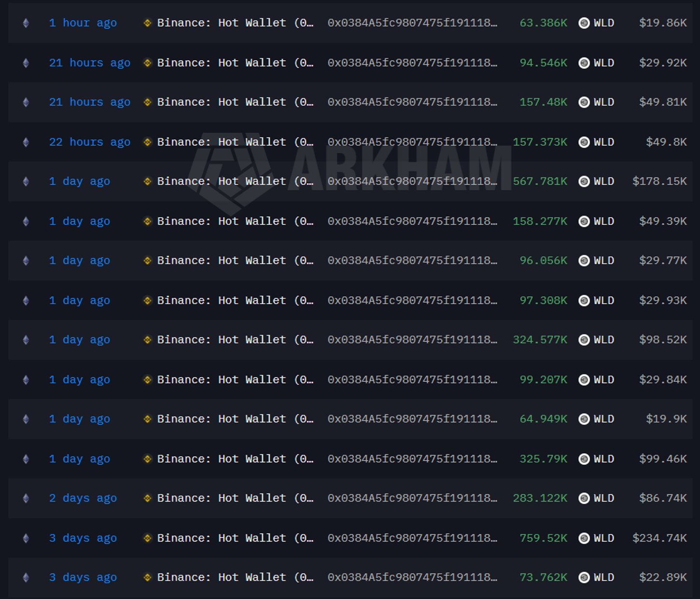700x599 pixels.
Task: Open the 0x0384A5fc address in the $22.89K row
Action: pyautogui.click(x=412, y=577)
